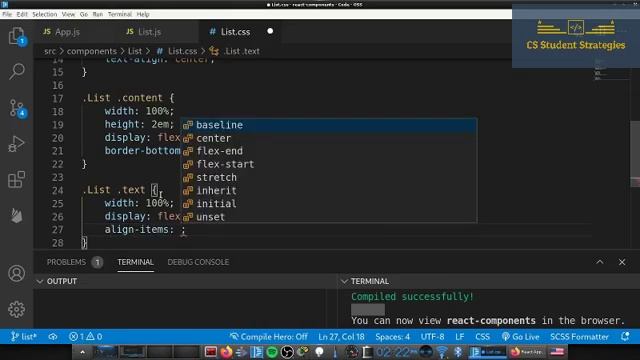Maximize the panel with the up chevron
The height and width of the screenshot is (360, 640).
coord(600,262)
